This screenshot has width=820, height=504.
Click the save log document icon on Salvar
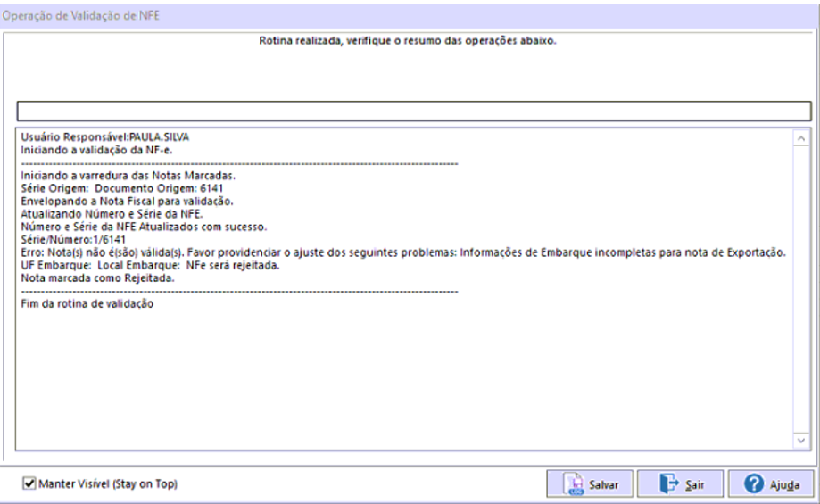[x=575, y=484]
